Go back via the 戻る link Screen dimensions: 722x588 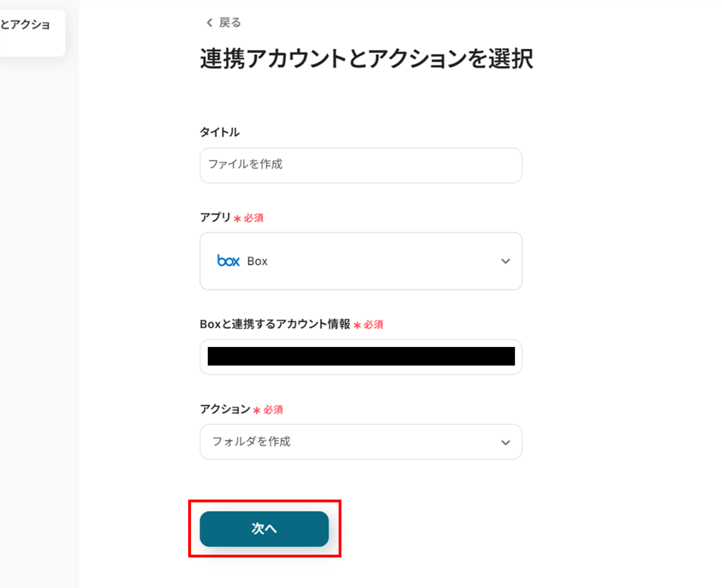[230, 23]
